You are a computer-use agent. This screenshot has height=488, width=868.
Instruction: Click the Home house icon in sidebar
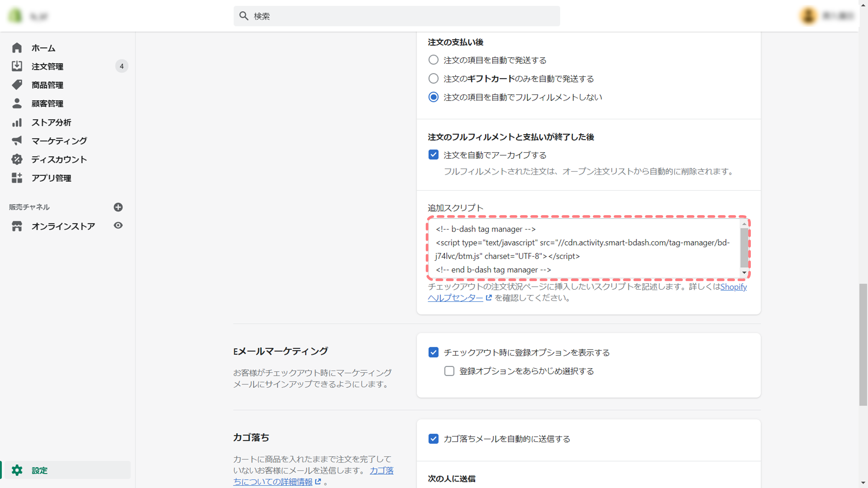(x=17, y=48)
